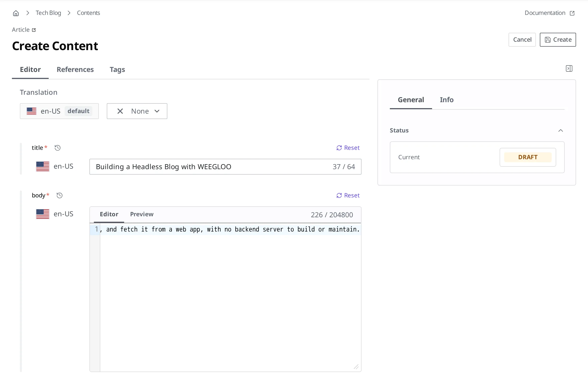Click the title en-US flag icon
Image resolution: width=588 pixels, height=377 pixels.
pyautogui.click(x=43, y=166)
